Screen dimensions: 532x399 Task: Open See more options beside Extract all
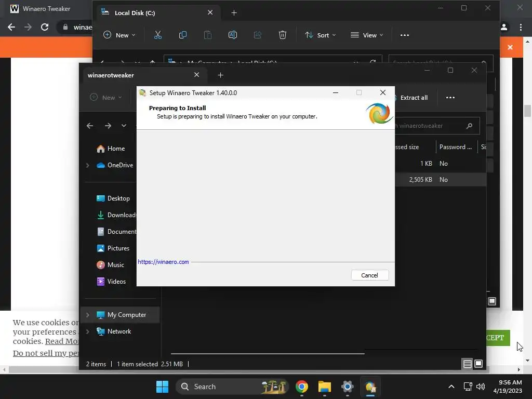pyautogui.click(x=450, y=97)
